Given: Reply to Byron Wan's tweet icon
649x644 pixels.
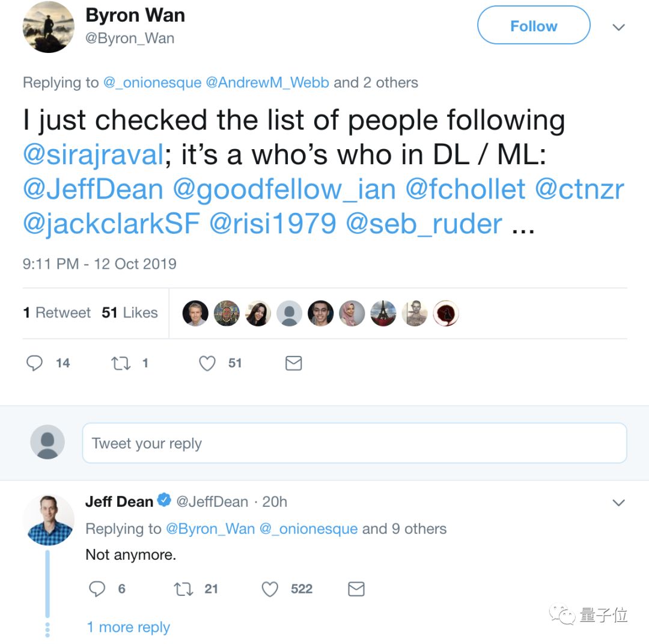Looking at the screenshot, I should tap(35, 363).
